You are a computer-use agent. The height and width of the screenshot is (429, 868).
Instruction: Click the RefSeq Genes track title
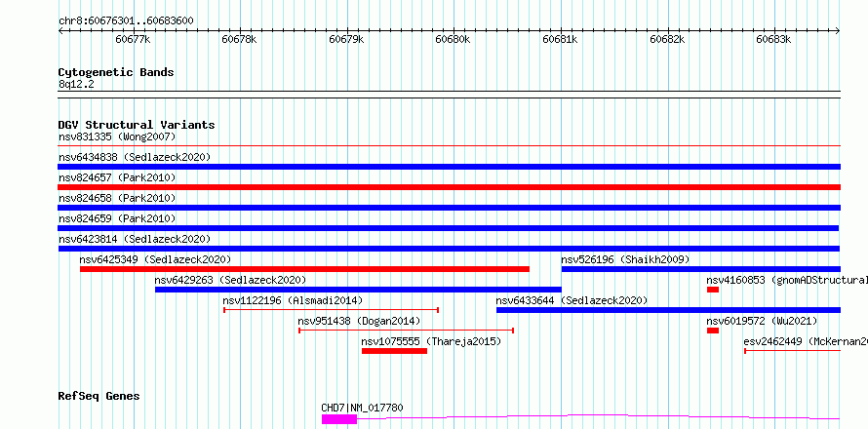click(99, 396)
